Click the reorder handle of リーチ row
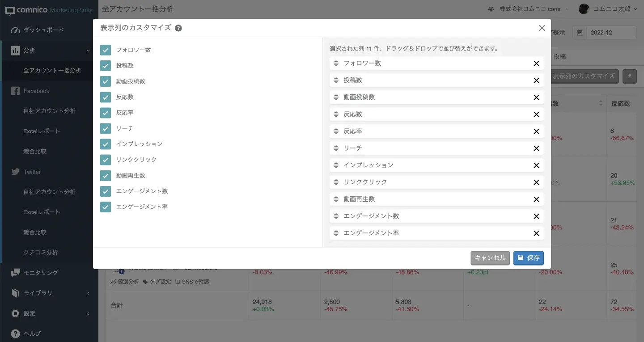This screenshot has height=342, width=644. [x=336, y=148]
